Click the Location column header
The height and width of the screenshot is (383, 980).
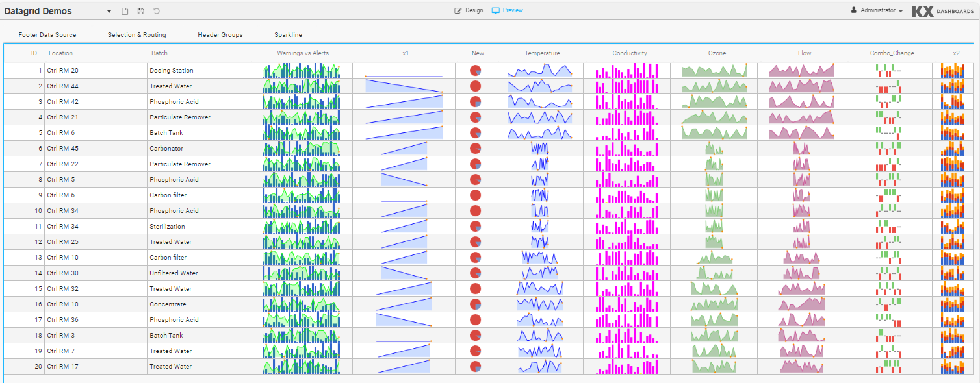(60, 53)
